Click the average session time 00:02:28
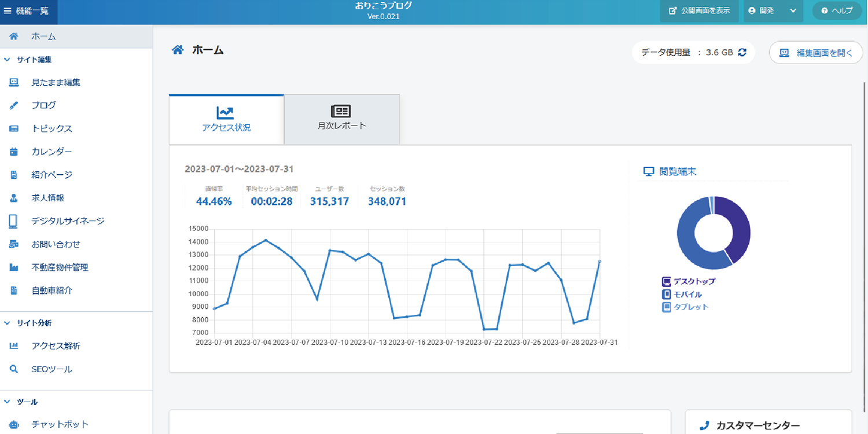The height and width of the screenshot is (434, 868). [x=271, y=201]
